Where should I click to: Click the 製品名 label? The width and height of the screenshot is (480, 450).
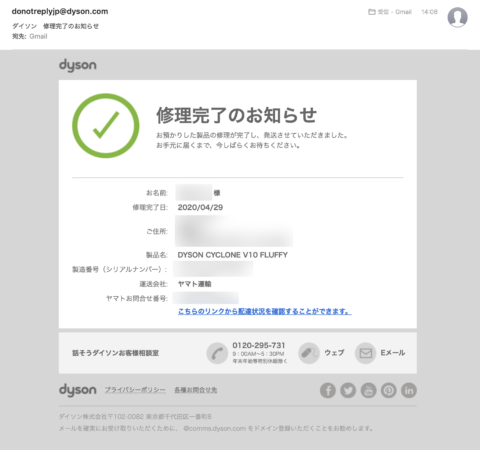(x=156, y=255)
